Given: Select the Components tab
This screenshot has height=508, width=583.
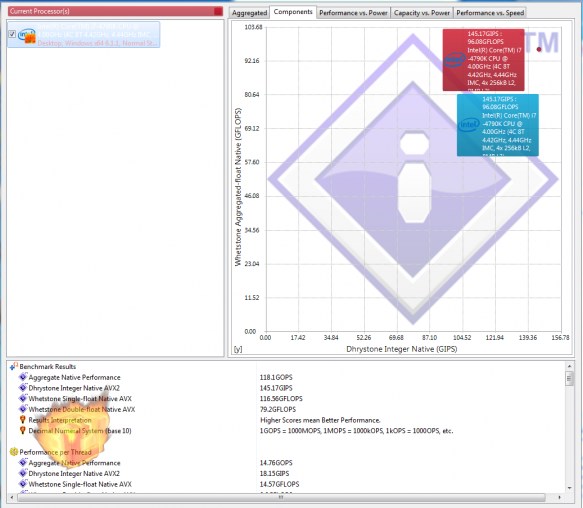Looking at the screenshot, I should point(293,12).
